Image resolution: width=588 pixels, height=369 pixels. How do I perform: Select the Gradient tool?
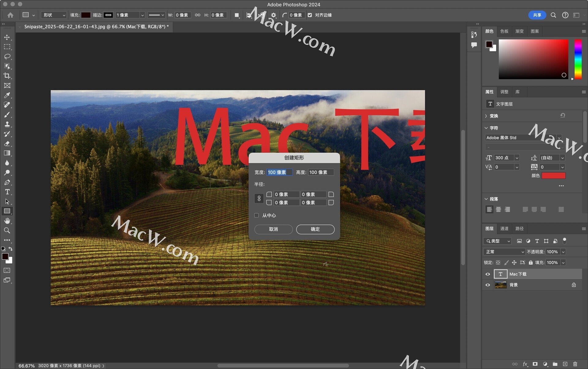coord(7,153)
